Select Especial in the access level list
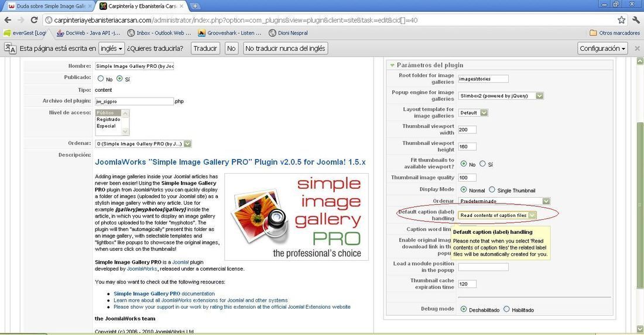This screenshot has height=335, width=644. point(108,126)
